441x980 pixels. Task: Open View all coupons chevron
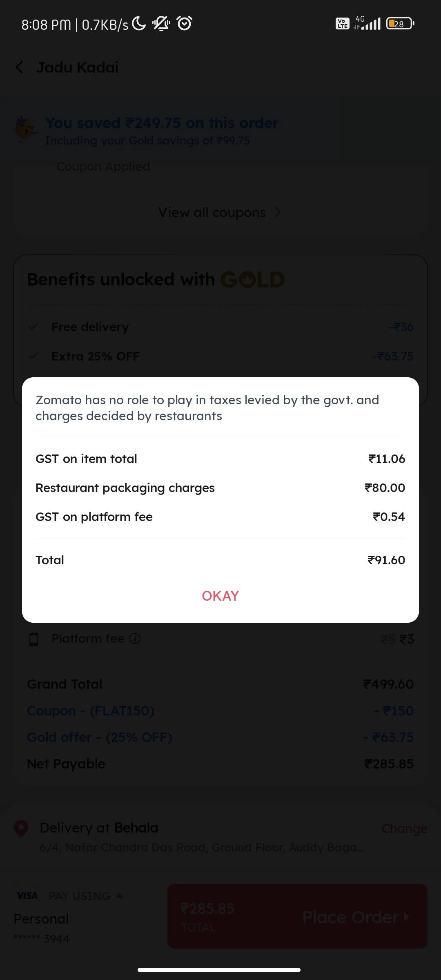pos(278,212)
